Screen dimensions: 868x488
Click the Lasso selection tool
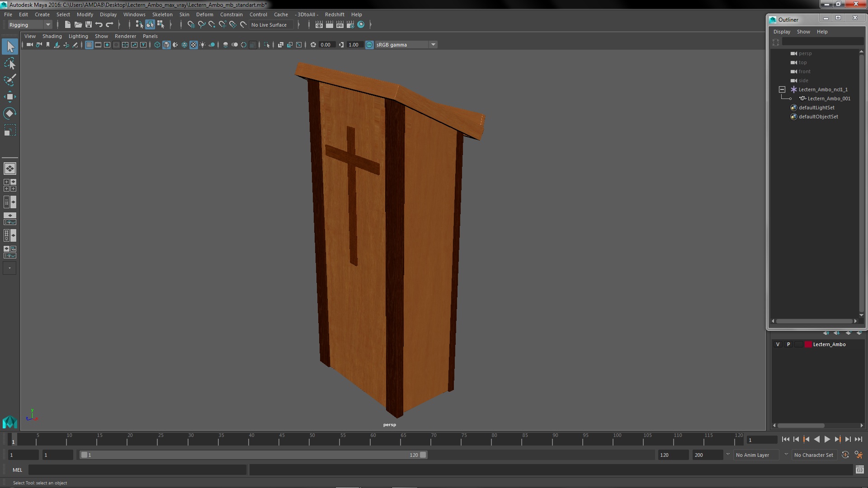click(9, 63)
